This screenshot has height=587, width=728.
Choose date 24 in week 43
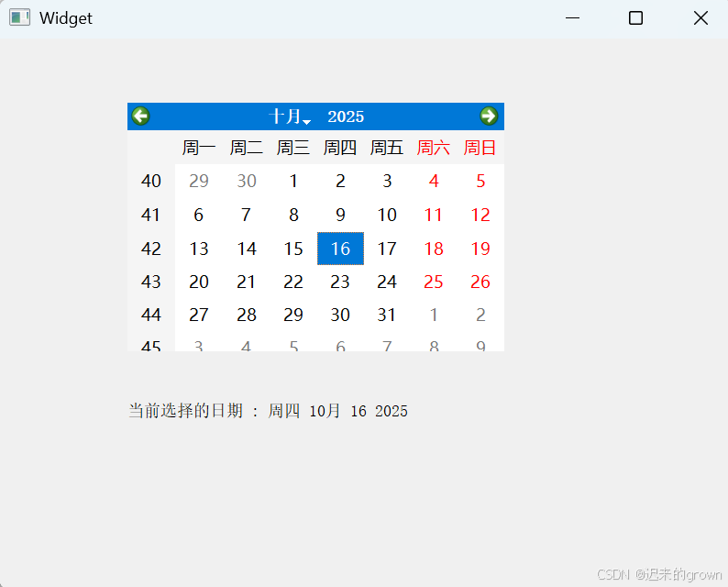tap(387, 282)
